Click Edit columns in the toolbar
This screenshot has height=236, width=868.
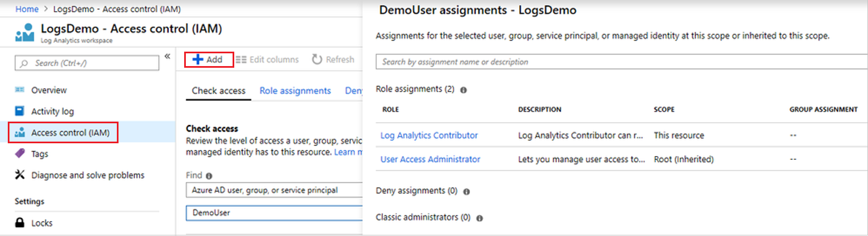(267, 59)
